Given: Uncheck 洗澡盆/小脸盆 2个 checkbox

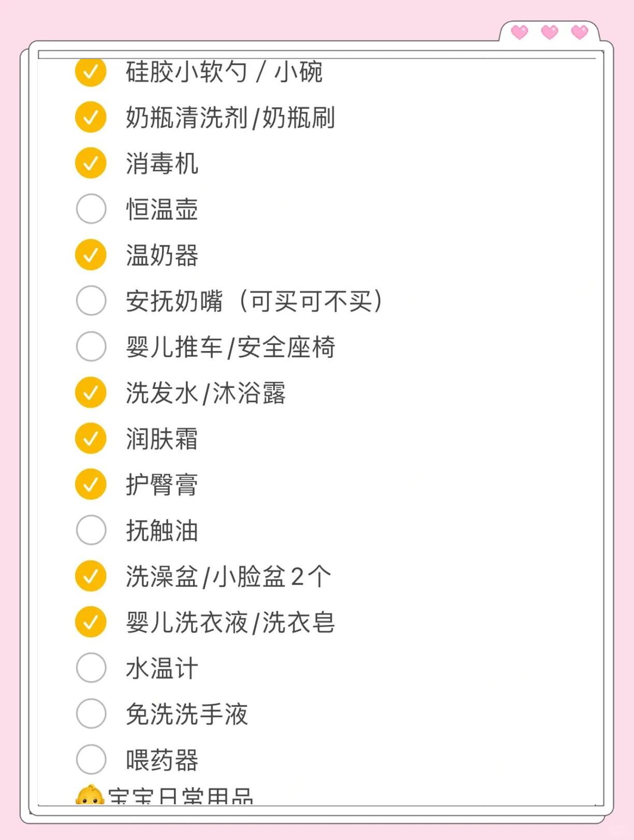Looking at the screenshot, I should point(91,576).
